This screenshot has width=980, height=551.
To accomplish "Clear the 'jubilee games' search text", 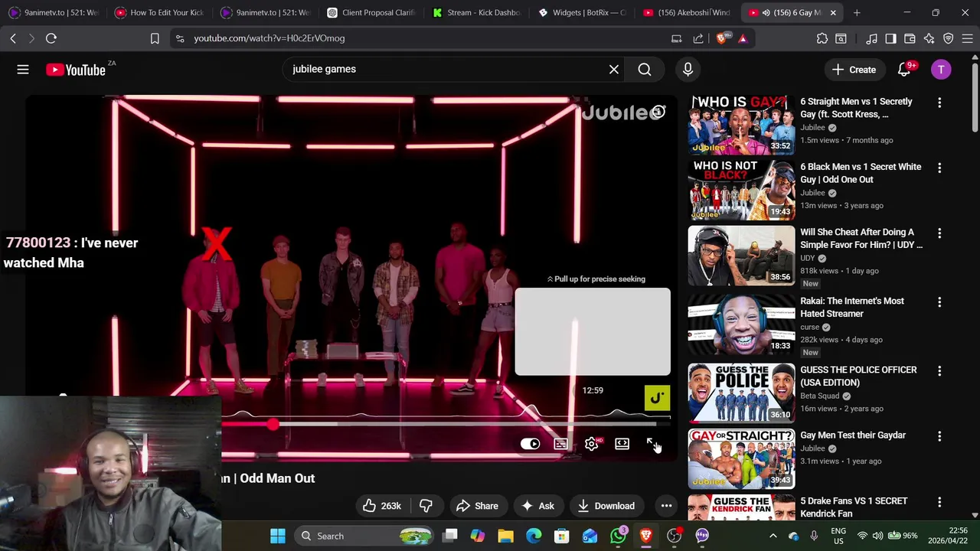I will (614, 70).
